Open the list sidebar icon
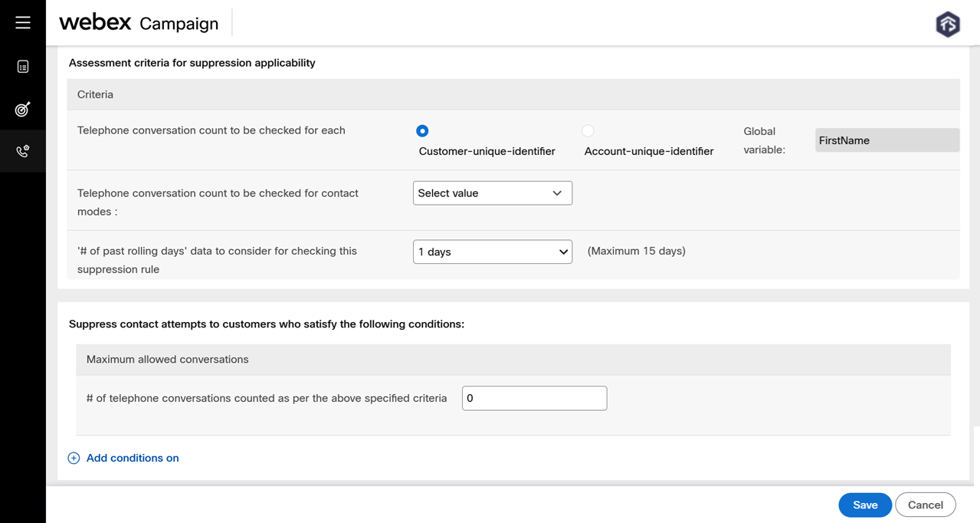 coord(23,67)
